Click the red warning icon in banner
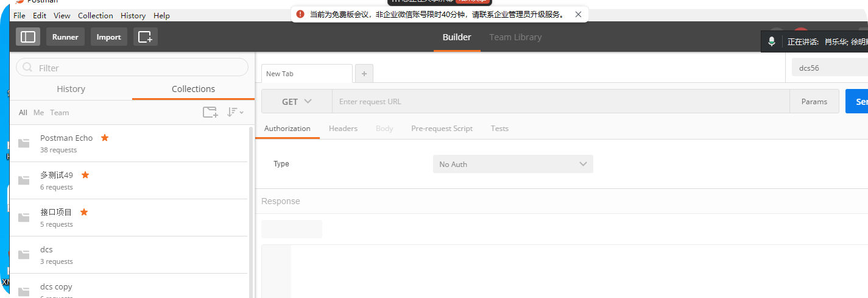 point(300,14)
